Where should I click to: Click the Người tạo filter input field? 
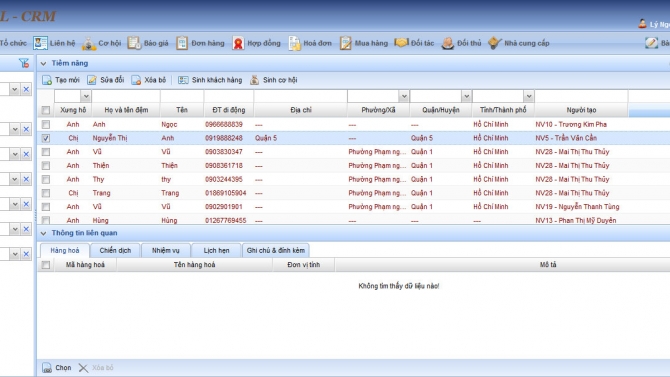point(581,96)
